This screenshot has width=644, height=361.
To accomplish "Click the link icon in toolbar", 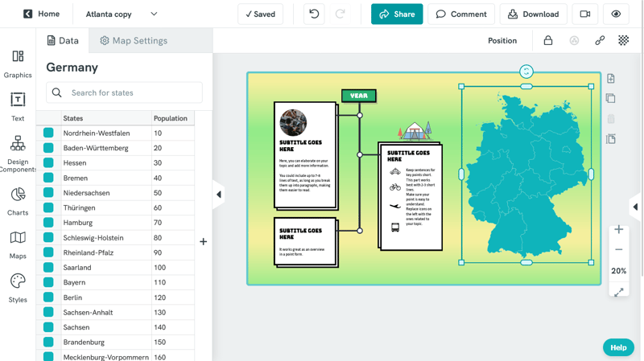I will pos(600,40).
